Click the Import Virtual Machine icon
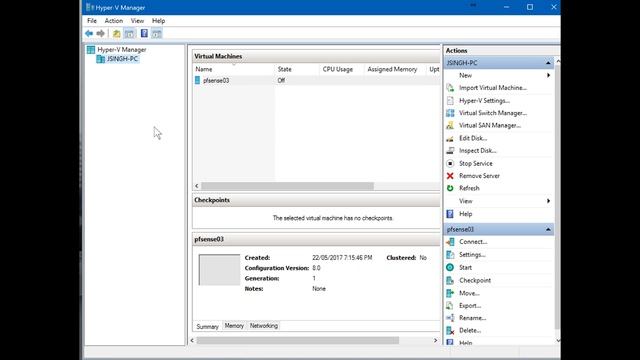Image resolution: width=640 pixels, height=360 pixels. [x=450, y=88]
